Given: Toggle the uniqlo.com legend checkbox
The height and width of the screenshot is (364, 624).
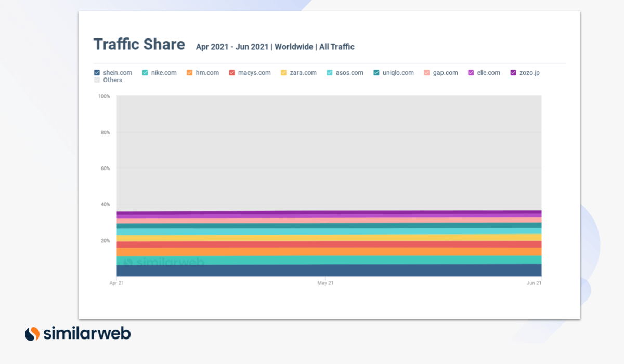Looking at the screenshot, I should pyautogui.click(x=376, y=73).
